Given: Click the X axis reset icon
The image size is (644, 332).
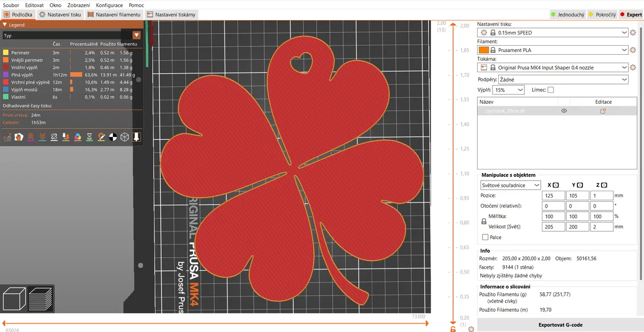Looking at the screenshot, I should 556,185.
